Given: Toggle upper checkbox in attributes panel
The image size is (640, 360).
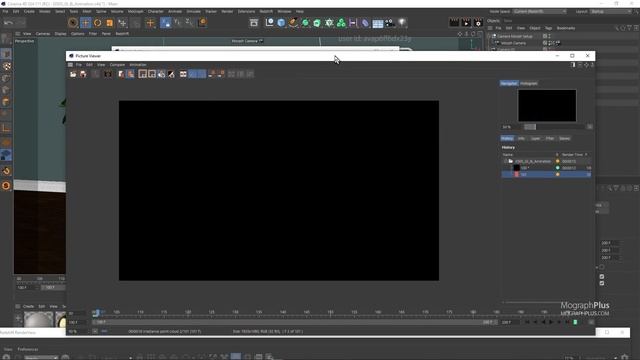Looking at the screenshot, I should [x=602, y=276].
